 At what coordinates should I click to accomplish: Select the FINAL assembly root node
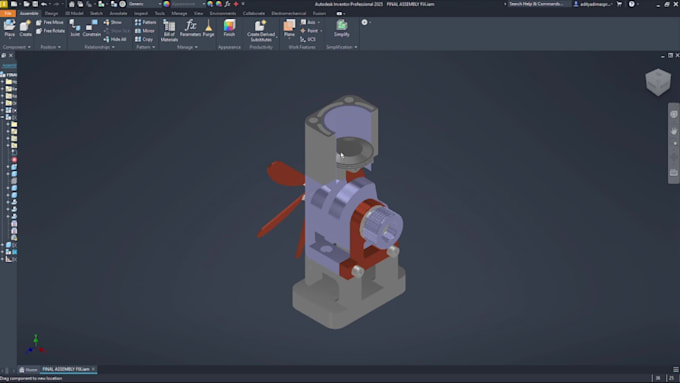point(9,75)
